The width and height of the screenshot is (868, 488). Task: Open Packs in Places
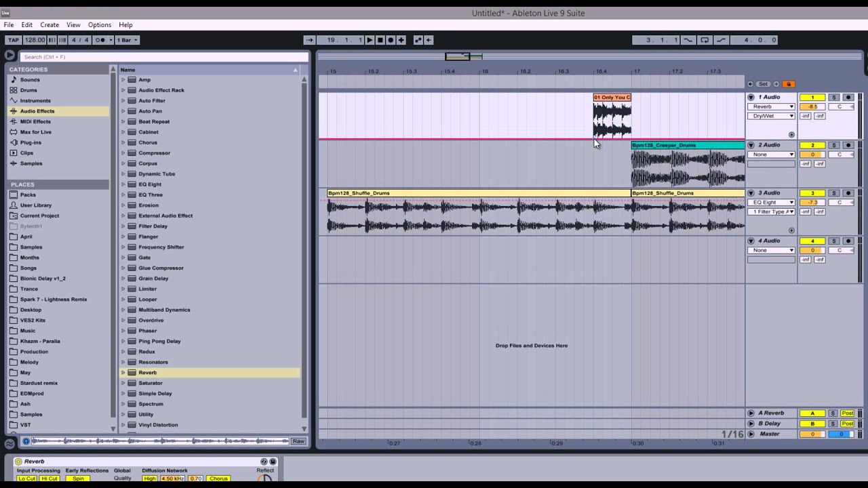(28, 195)
